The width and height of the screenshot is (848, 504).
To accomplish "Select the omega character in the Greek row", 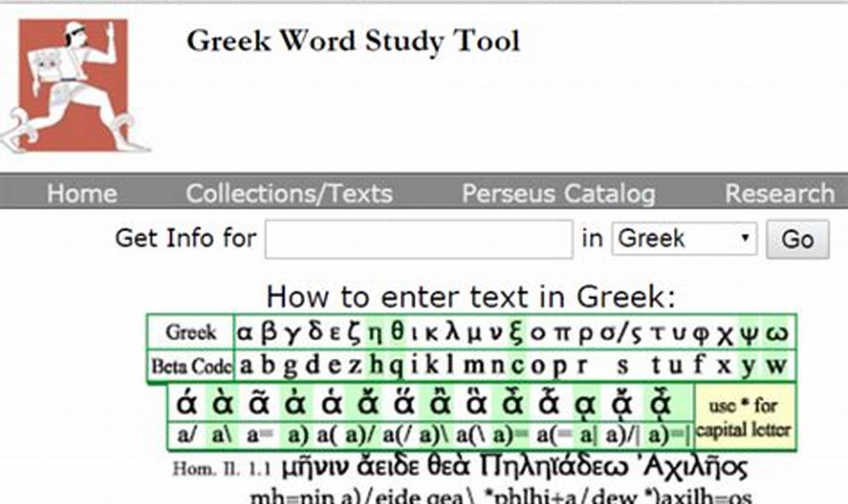I will click(x=778, y=334).
